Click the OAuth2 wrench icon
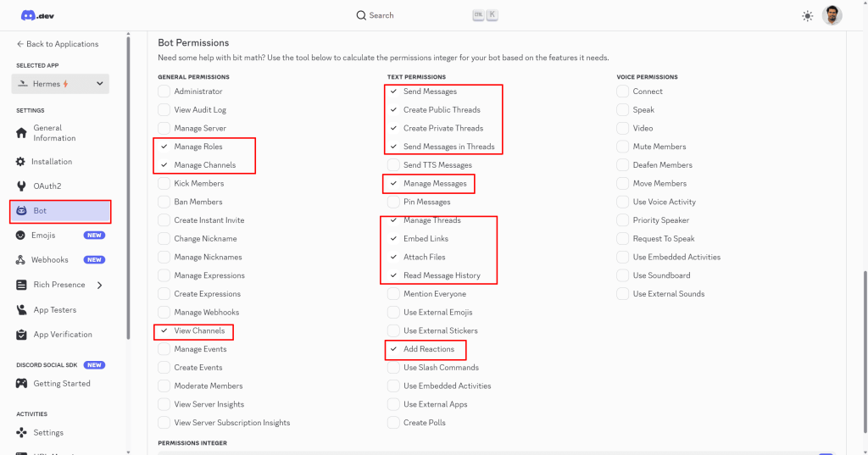 click(21, 186)
